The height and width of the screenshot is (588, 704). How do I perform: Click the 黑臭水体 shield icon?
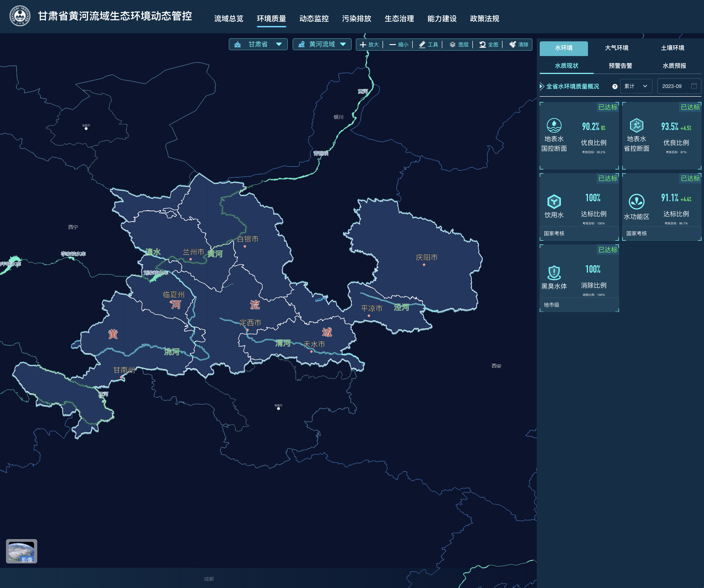[x=554, y=272]
